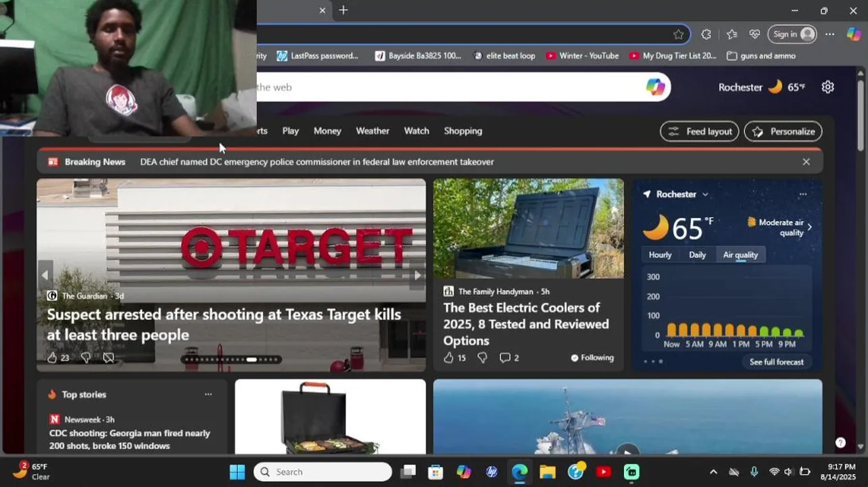The height and width of the screenshot is (487, 868).
Task: Open the grill product thumbnail card
Action: point(330,417)
